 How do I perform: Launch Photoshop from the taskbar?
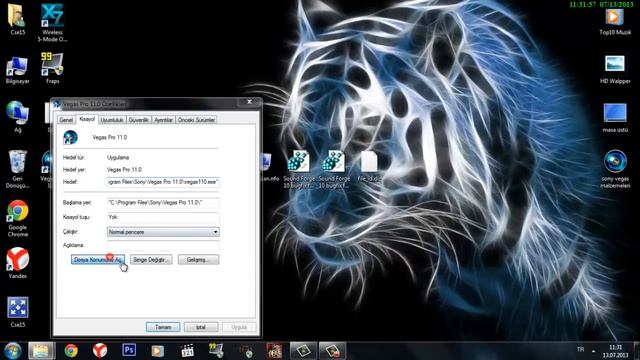coord(129,350)
